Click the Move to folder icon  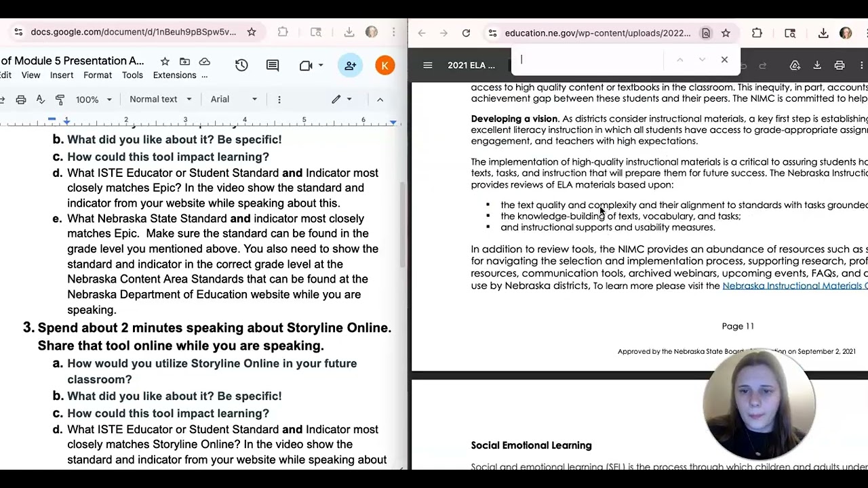pos(184,62)
